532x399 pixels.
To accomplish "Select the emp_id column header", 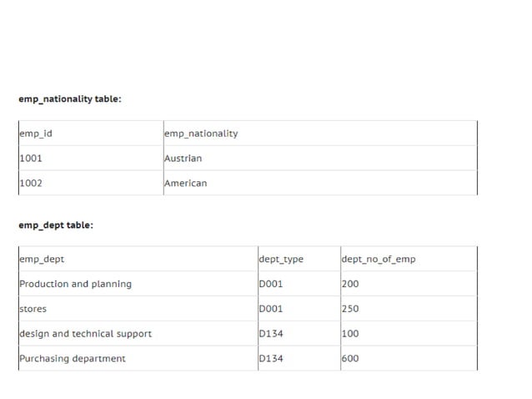I will coord(36,134).
